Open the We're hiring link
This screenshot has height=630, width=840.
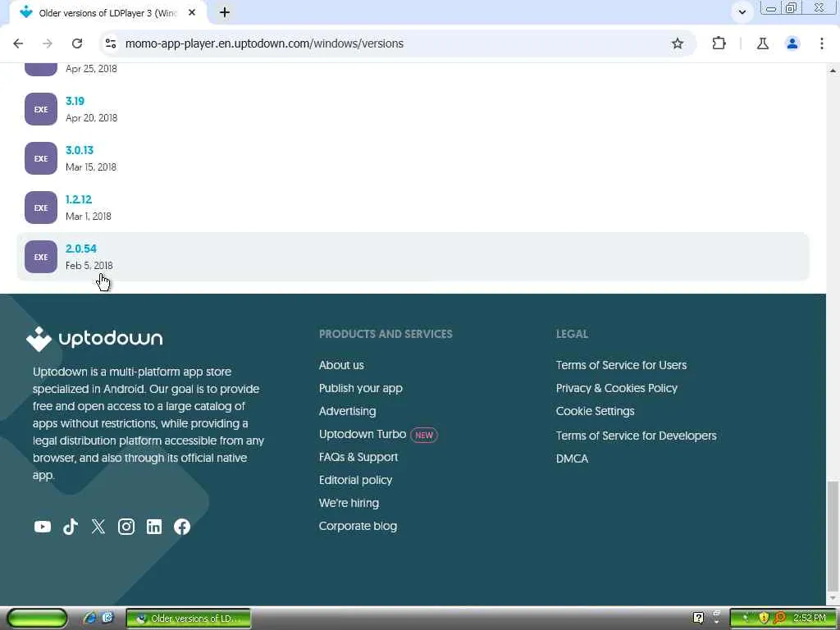[x=349, y=503]
